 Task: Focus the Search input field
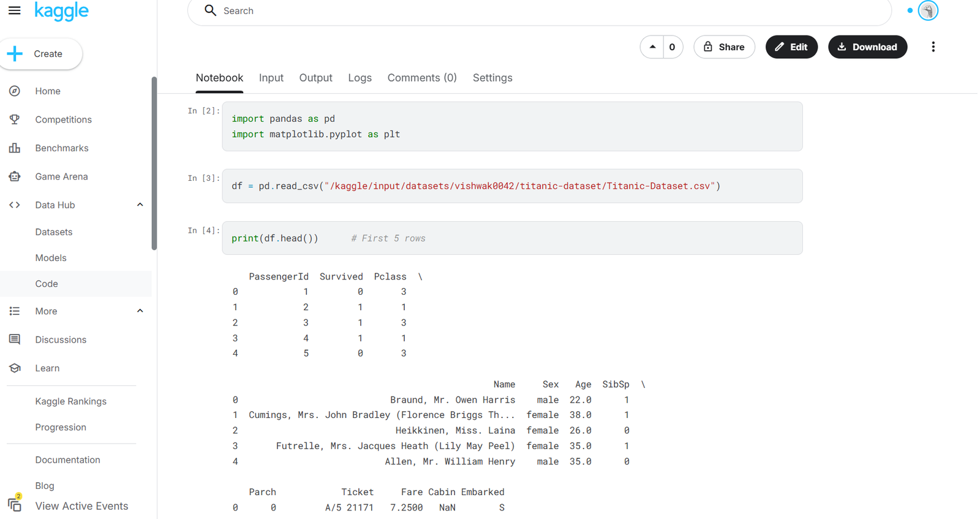coord(539,11)
